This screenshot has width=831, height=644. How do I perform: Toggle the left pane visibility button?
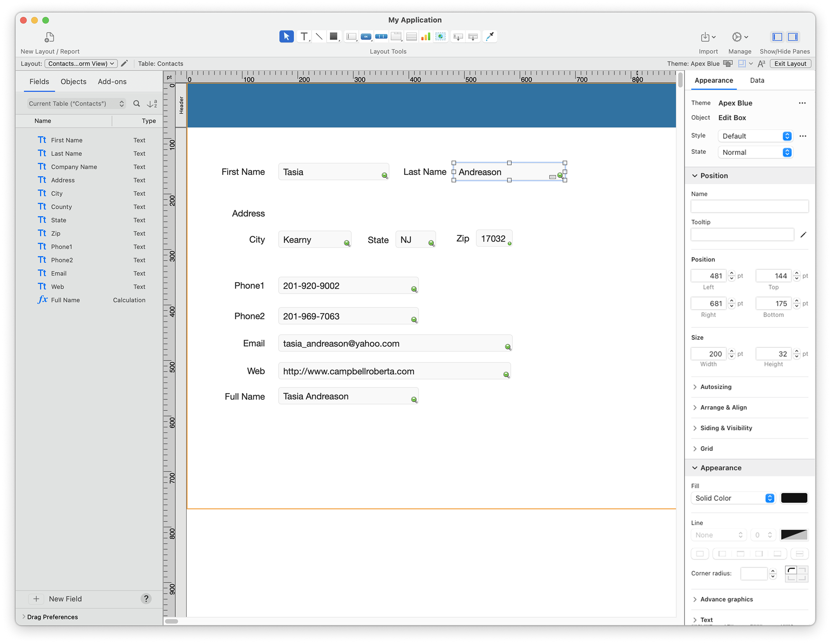point(777,37)
